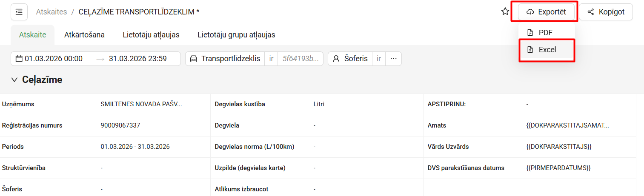644x196 pixels.
Task: Click the calendar icon in date filter
Action: pyautogui.click(x=19, y=59)
